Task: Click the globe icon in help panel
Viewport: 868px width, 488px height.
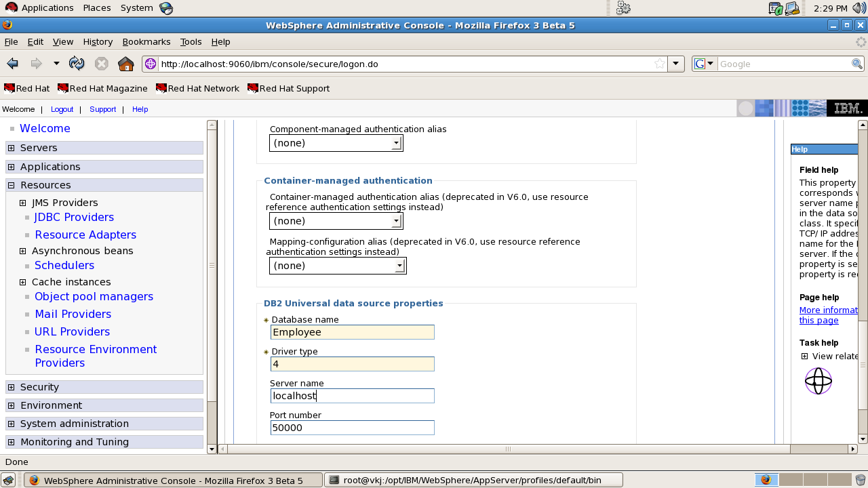Action: pos(818,381)
